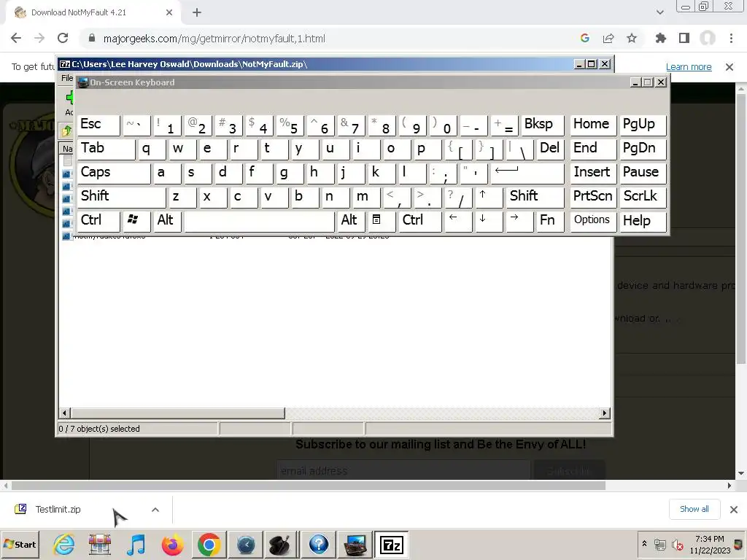The width and height of the screenshot is (747, 560).
Task: Open On-Screen Keyboard Options
Action: tap(592, 220)
